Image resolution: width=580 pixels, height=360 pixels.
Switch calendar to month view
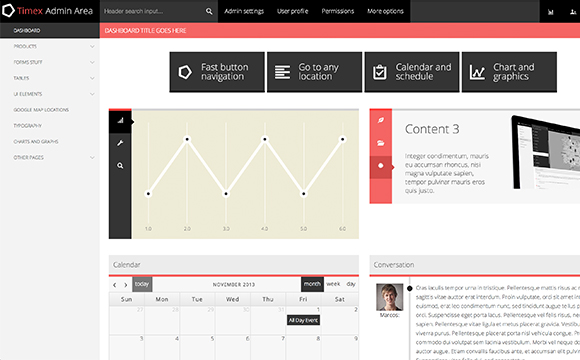click(x=312, y=284)
